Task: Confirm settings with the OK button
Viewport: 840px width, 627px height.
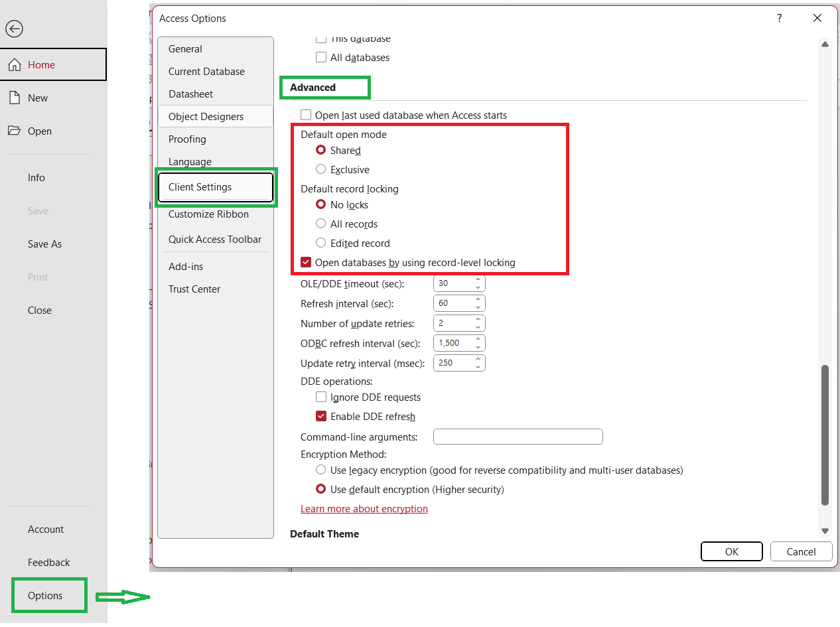Action: 731,551
